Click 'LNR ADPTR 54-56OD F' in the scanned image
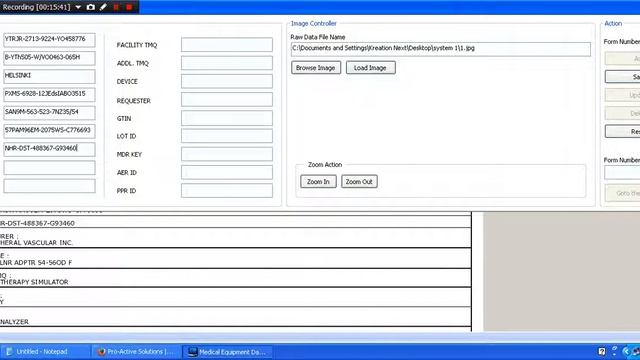The height and width of the screenshot is (360, 640). click(36, 262)
